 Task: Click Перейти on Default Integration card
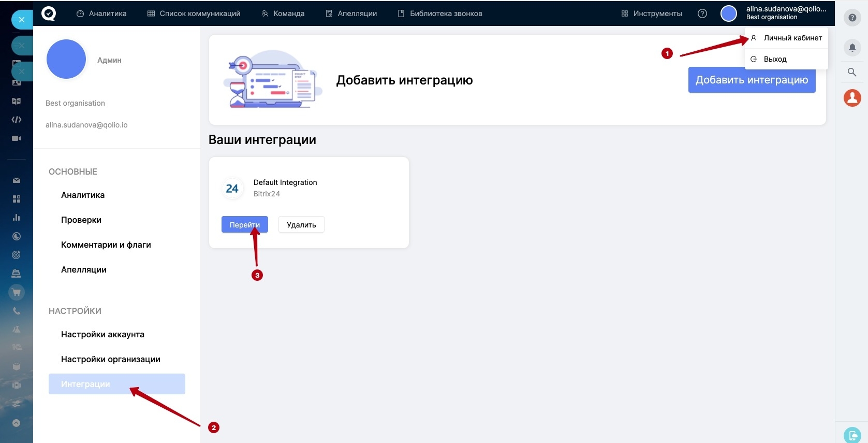[x=244, y=225]
